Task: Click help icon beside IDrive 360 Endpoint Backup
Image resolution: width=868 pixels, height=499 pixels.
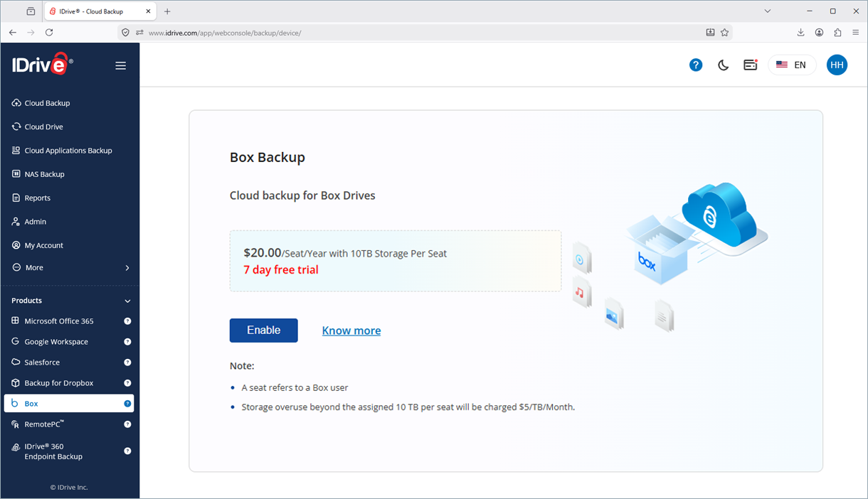Action: (127, 451)
